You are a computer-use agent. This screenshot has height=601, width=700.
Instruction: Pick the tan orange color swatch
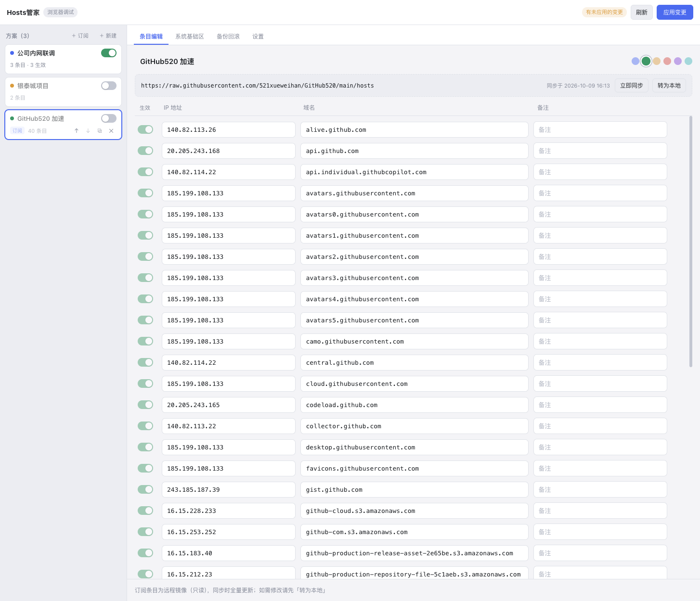click(657, 61)
